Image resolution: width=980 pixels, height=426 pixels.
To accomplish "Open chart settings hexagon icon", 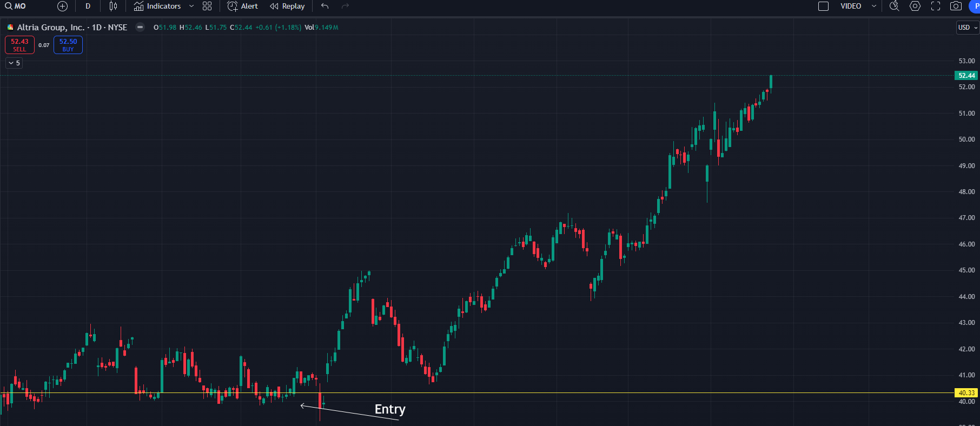I will point(915,6).
